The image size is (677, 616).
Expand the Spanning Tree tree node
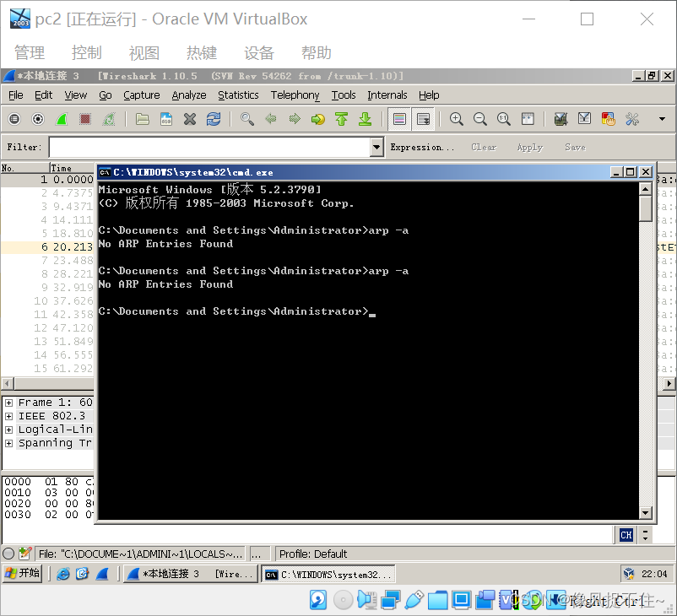8,443
